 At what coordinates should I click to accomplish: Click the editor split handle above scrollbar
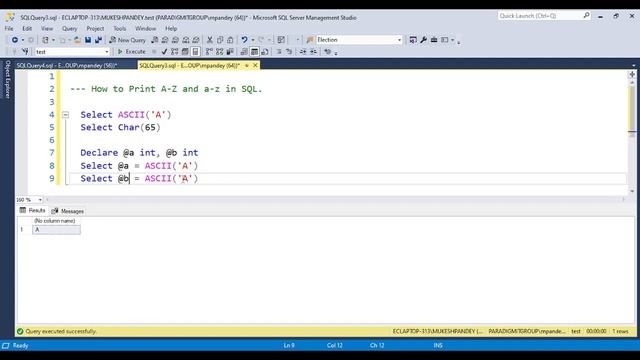tap(632, 75)
